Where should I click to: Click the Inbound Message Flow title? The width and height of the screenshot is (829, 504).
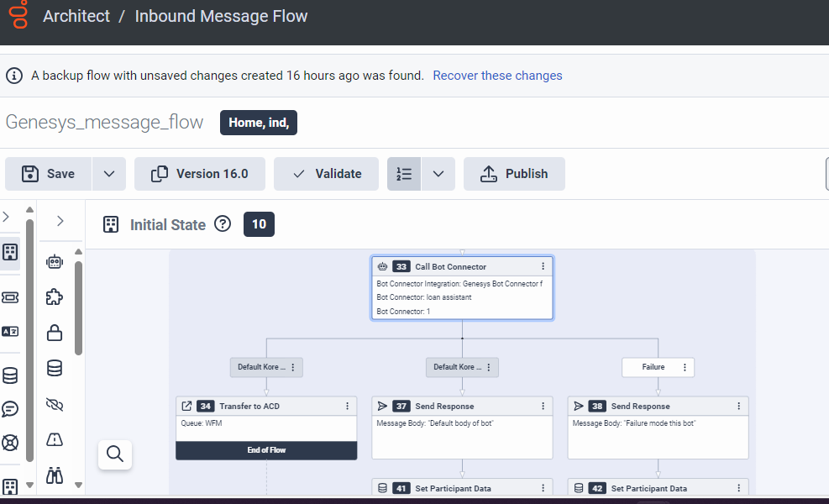[x=221, y=17]
